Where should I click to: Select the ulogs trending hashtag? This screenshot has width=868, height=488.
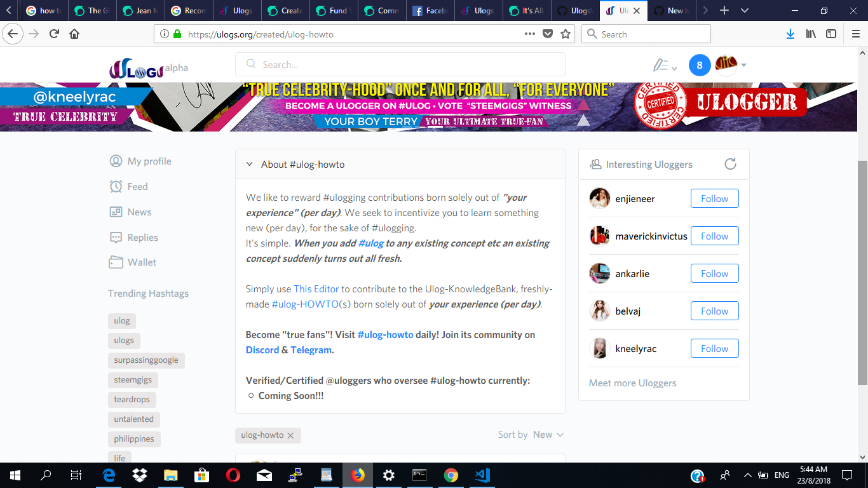pos(124,341)
